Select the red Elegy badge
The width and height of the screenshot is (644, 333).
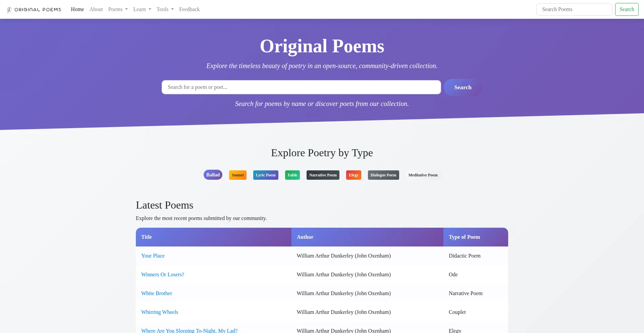354,175
